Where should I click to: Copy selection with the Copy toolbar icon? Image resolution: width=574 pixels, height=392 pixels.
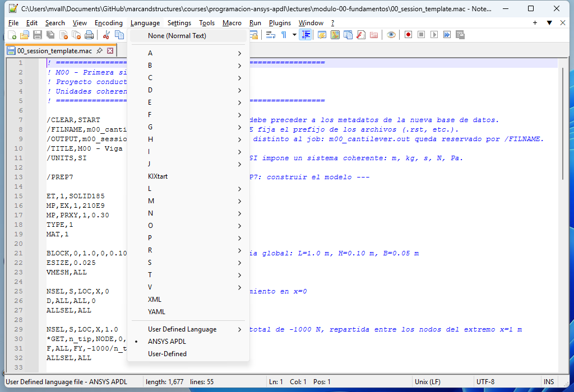pos(119,35)
